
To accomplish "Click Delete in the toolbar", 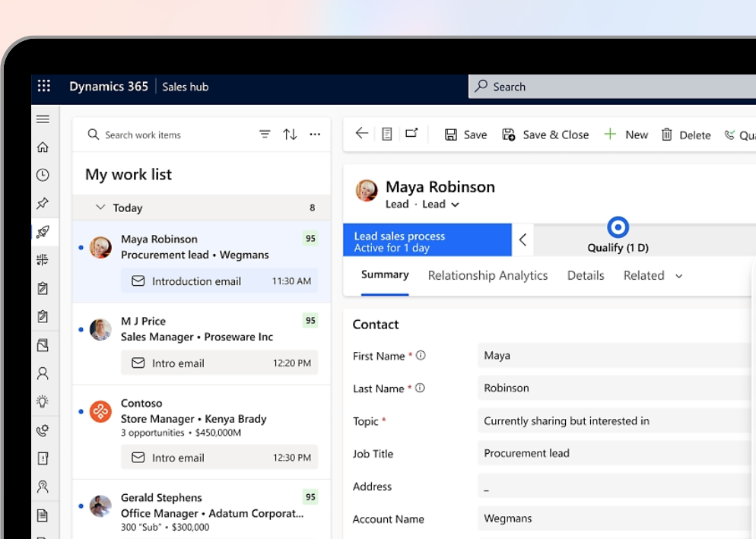I will click(685, 135).
